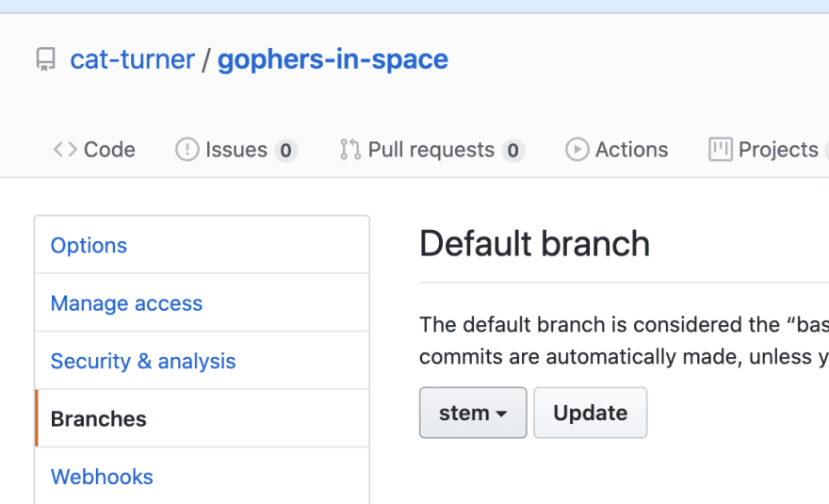829x504 pixels.
Task: Click the Pull requests count badge
Action: (x=513, y=151)
